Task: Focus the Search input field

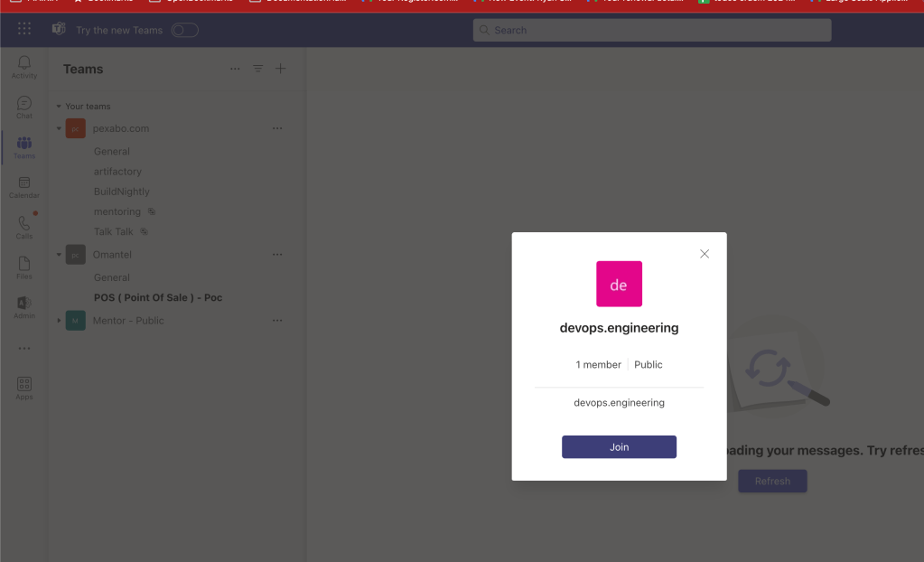Action: (x=652, y=30)
